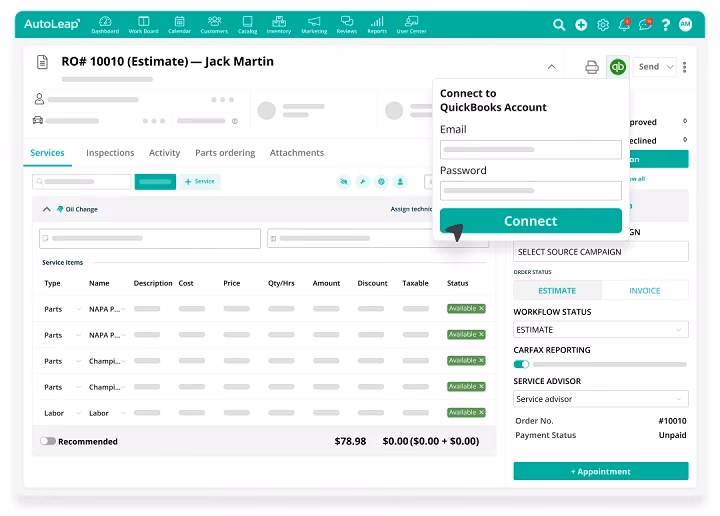The height and width of the screenshot is (516, 720).
Task: Open the search magnifier in the top bar
Action: tap(559, 25)
